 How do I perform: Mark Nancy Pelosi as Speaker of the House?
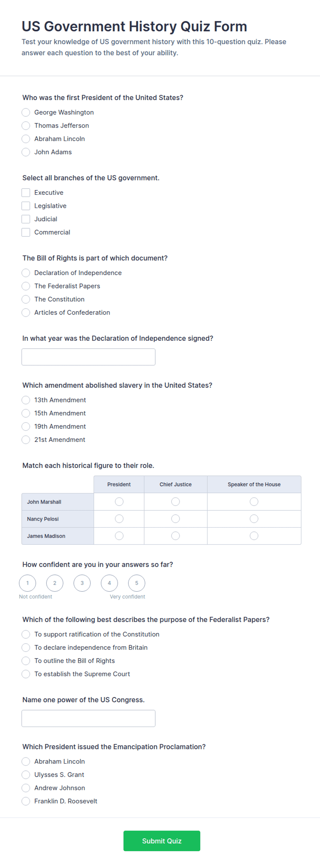point(254,519)
